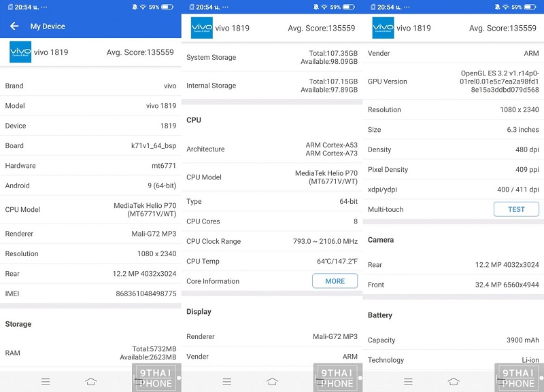Select the Resolution row on right screen
This screenshot has height=392, width=544.
click(x=454, y=109)
